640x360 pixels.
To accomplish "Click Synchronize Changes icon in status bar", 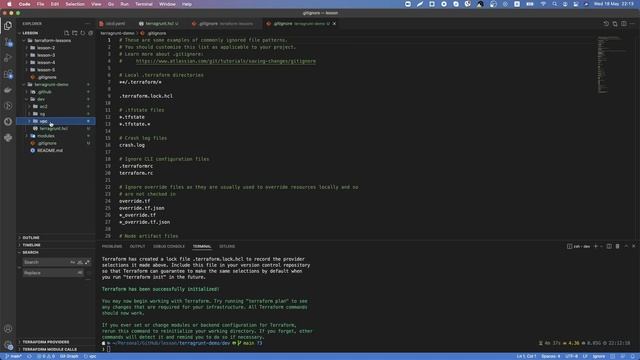I will [29, 356].
